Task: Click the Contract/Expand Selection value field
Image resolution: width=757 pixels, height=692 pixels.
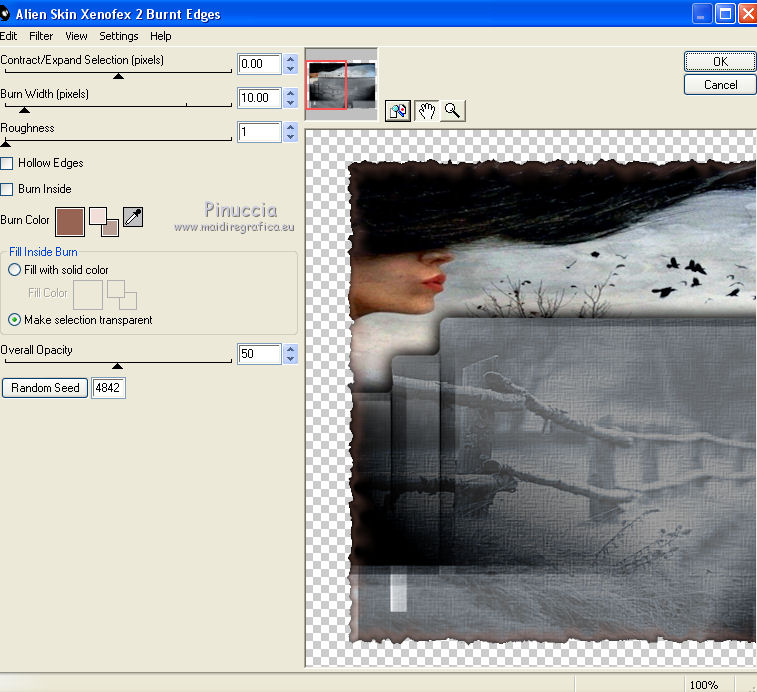Action: tap(259, 64)
